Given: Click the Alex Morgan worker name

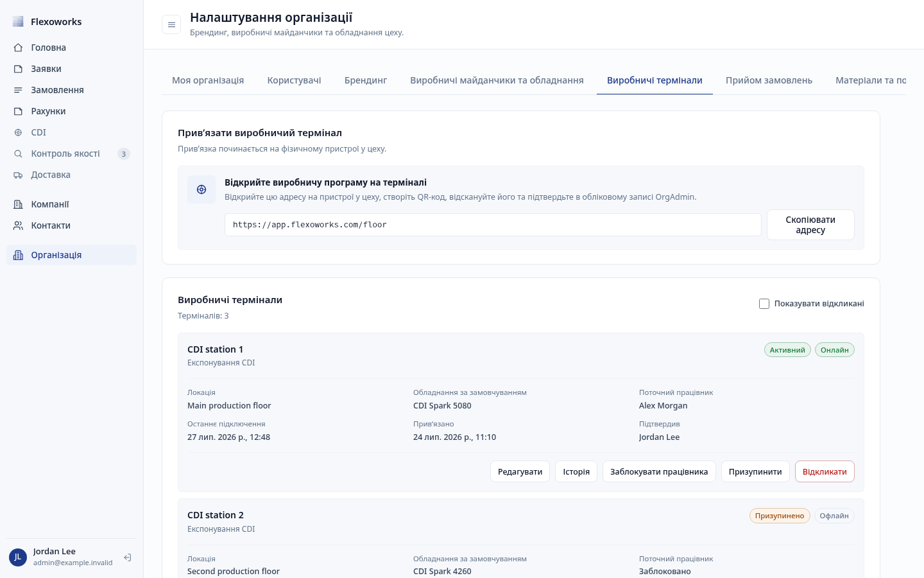Looking at the screenshot, I should coord(663,406).
